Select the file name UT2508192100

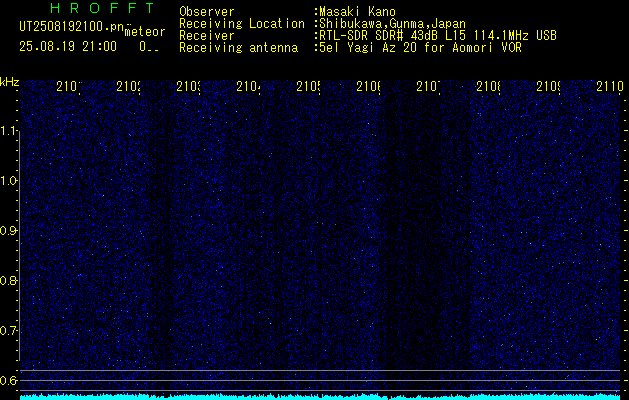click(x=72, y=27)
